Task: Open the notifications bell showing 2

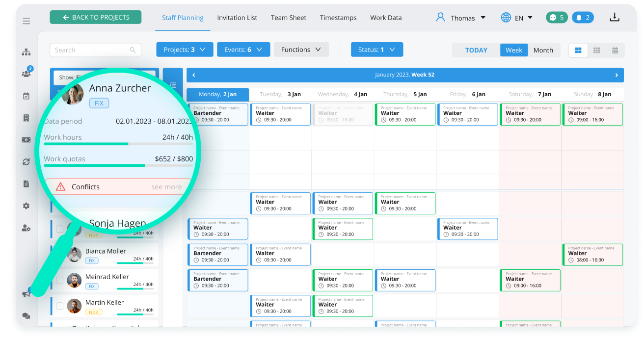Action: (x=583, y=17)
